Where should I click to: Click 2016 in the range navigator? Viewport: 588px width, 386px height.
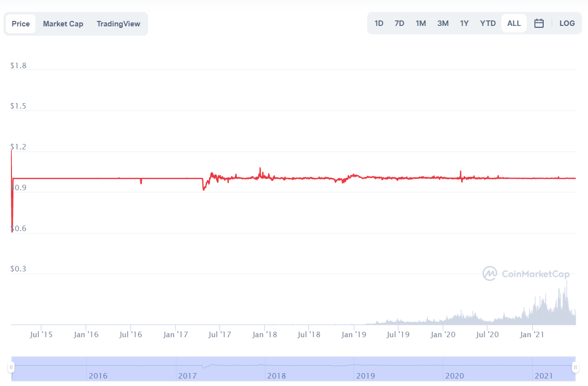[98, 376]
